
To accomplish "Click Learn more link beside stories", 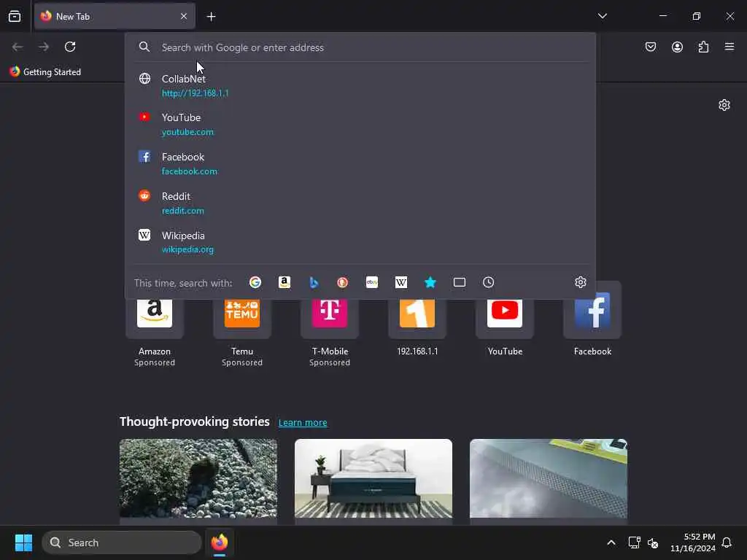I will pos(303,422).
